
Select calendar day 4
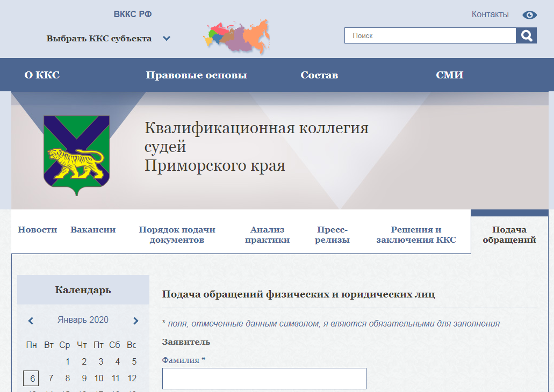[x=117, y=361]
